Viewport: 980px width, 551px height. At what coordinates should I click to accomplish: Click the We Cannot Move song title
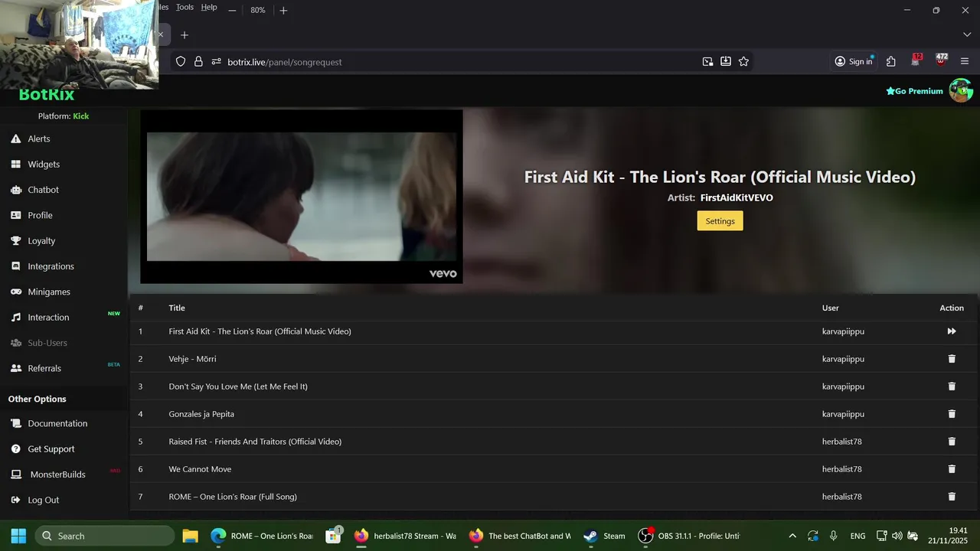click(200, 469)
